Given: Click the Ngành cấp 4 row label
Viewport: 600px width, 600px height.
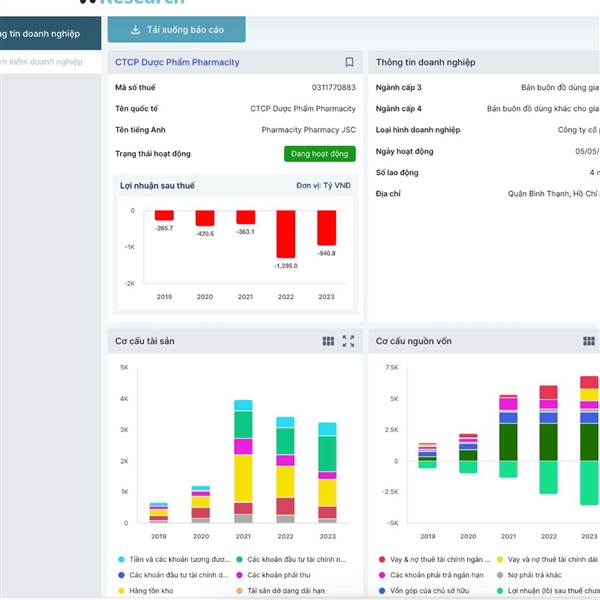Looking at the screenshot, I should click(x=398, y=109).
